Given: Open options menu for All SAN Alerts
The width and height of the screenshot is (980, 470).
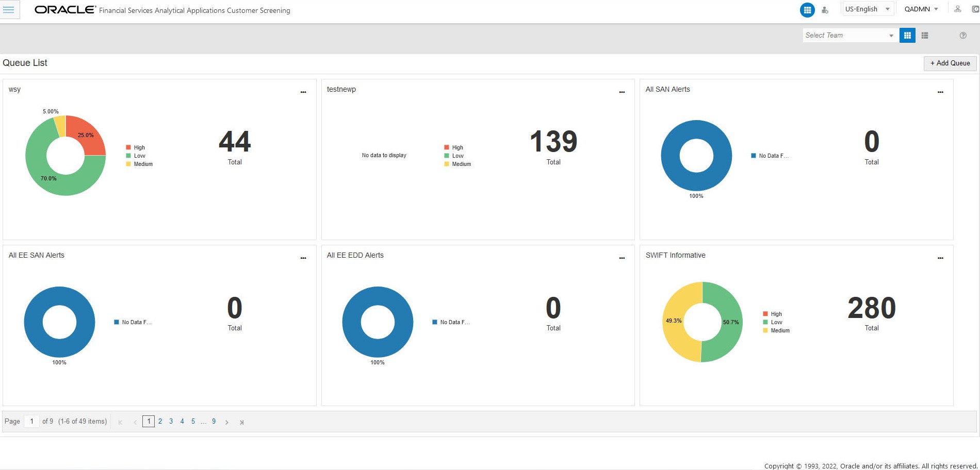Looking at the screenshot, I should click(x=940, y=92).
